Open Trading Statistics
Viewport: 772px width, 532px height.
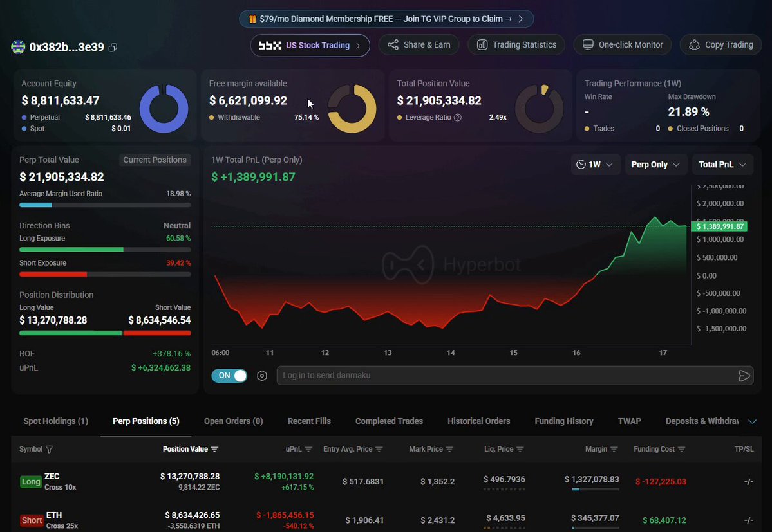516,45
